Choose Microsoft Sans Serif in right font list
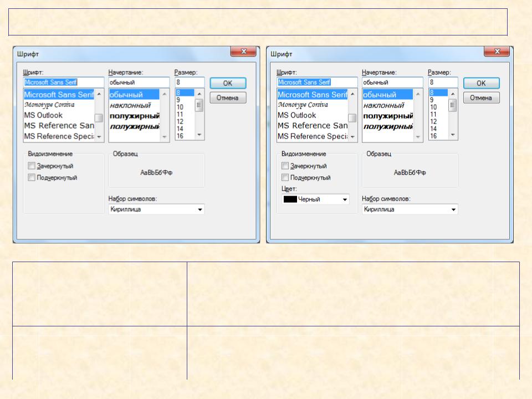 313,95
